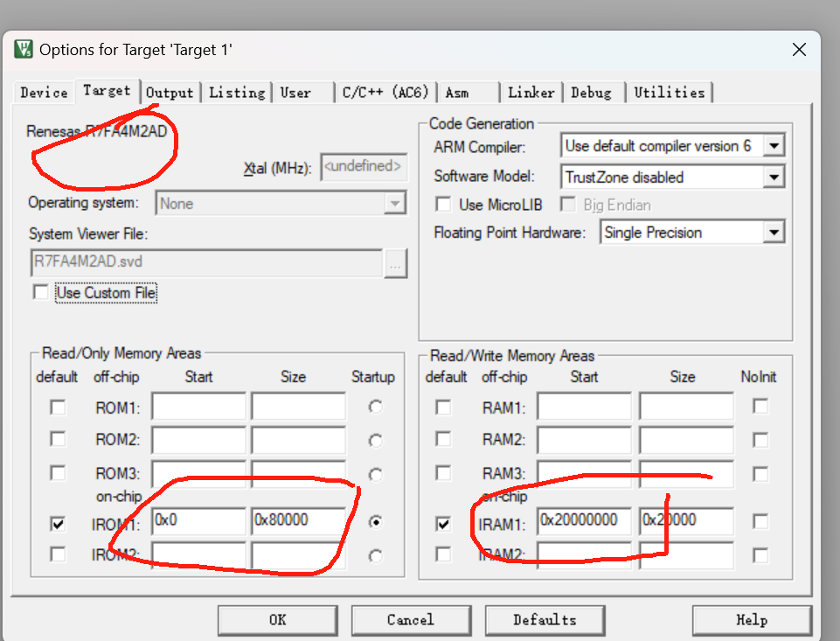Viewport: 840px width, 641px height.
Task: Click the IROM1 Size field showing 0x80000
Action: [298, 521]
